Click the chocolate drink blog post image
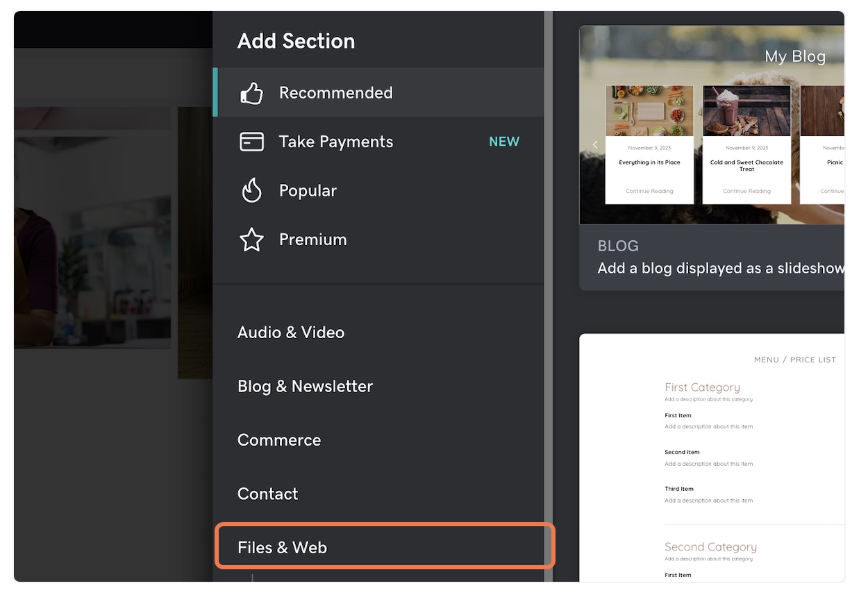Screen dimensions: 868x604 [746, 110]
